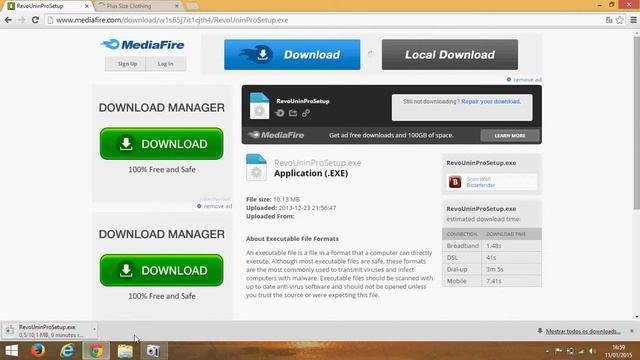Click the volume icon in system tray
This screenshot has height=360, width=640.
[x=592, y=351]
